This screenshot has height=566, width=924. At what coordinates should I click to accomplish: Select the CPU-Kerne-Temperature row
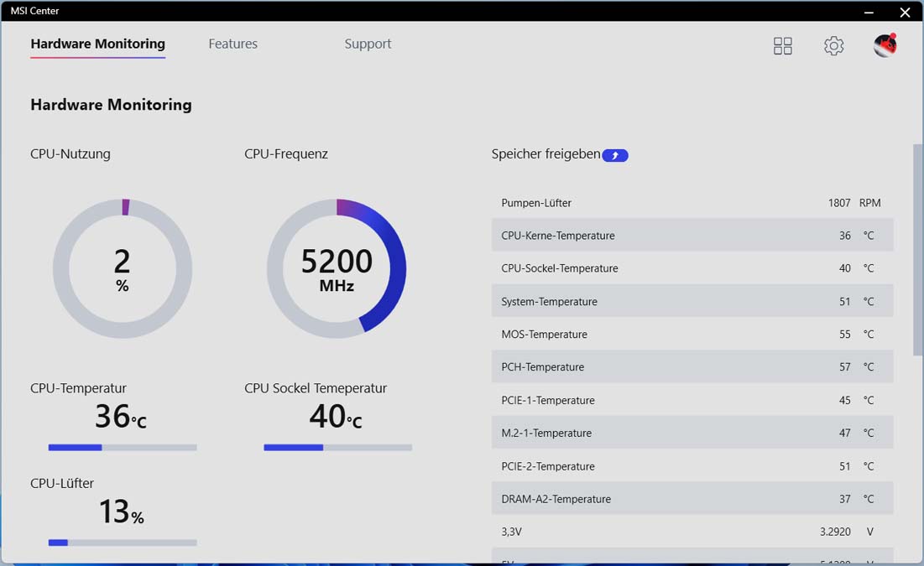pyautogui.click(x=692, y=236)
